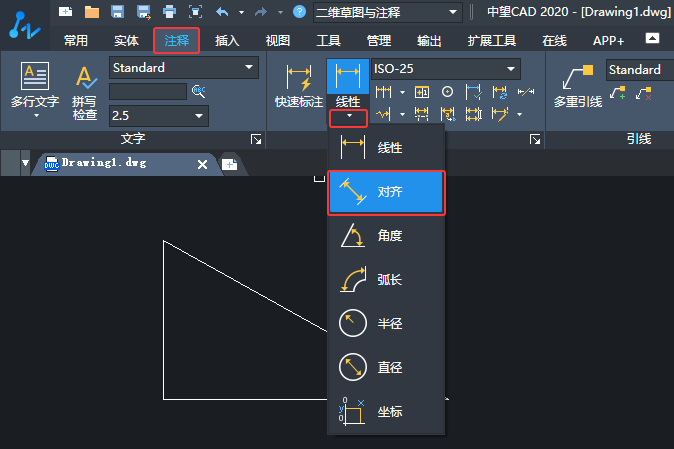Click the ZWCAD application logo button
This screenshot has width=674, height=449.
[25, 25]
